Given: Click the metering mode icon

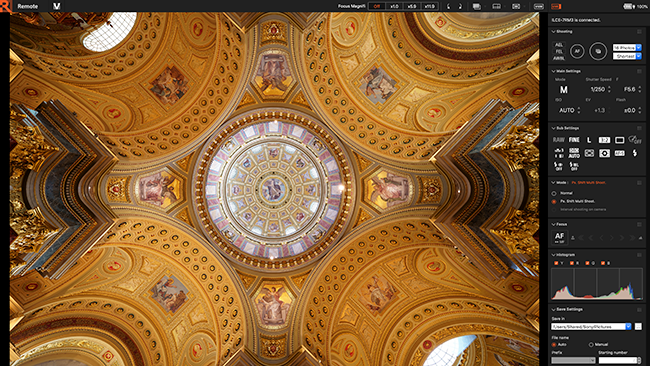Looking at the screenshot, I should pos(604,153).
